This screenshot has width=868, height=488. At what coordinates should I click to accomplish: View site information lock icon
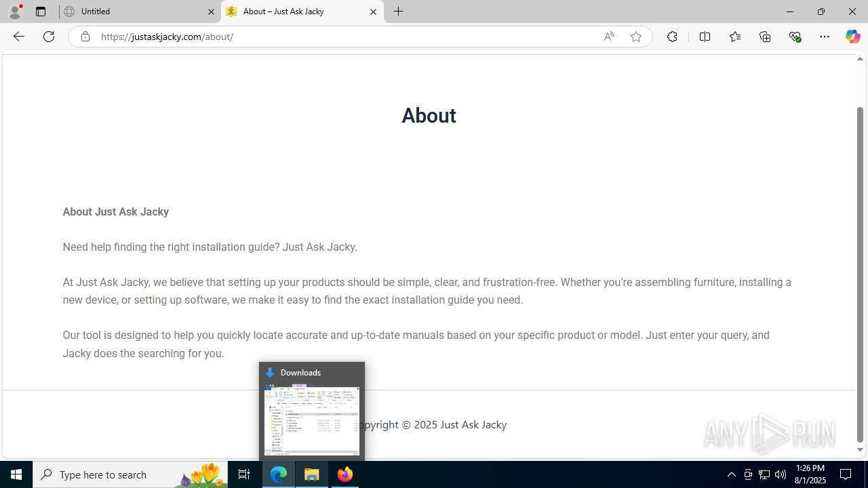[x=85, y=37]
